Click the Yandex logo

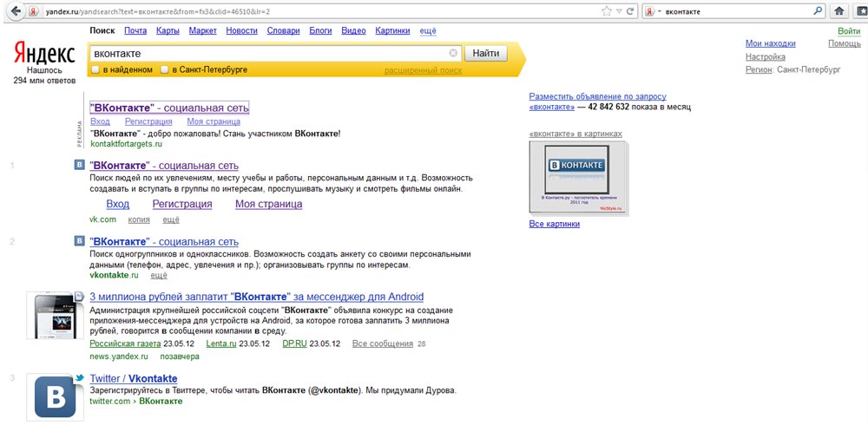tap(43, 55)
